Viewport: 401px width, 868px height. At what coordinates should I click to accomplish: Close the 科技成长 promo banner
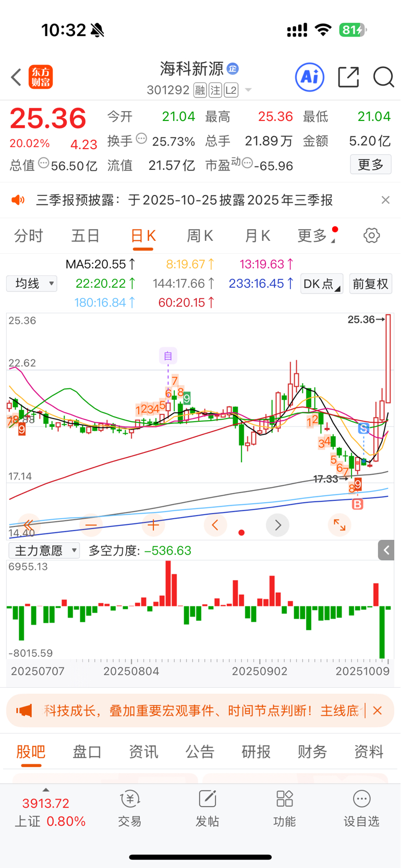pos(378,711)
